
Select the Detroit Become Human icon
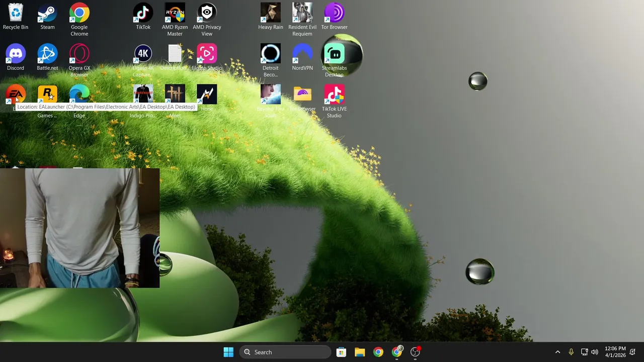tap(270, 60)
